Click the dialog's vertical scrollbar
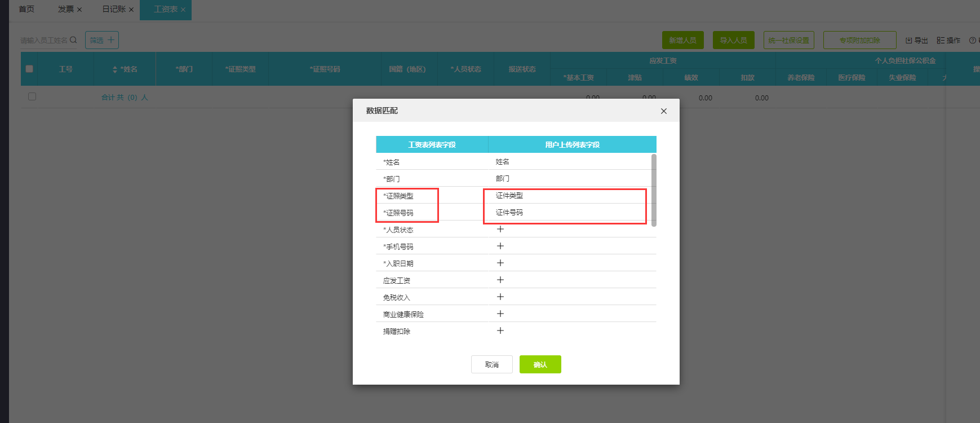980x423 pixels. (654, 190)
